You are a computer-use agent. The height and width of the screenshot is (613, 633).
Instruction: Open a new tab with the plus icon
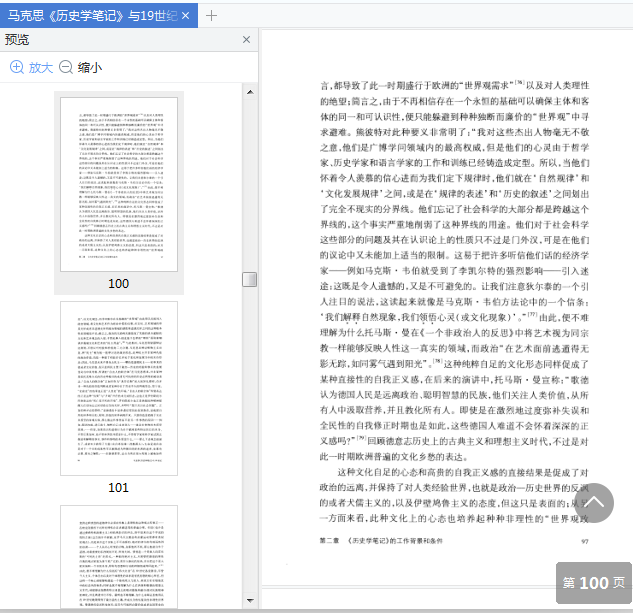211,16
